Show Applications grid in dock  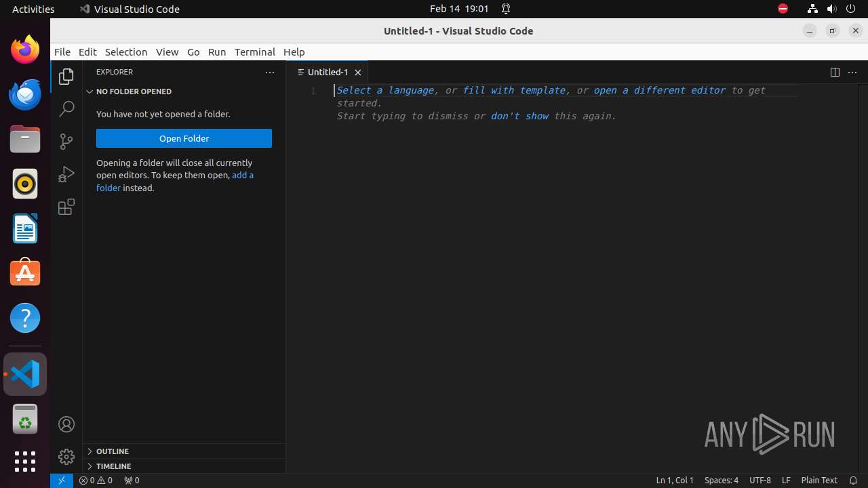pos(25,462)
